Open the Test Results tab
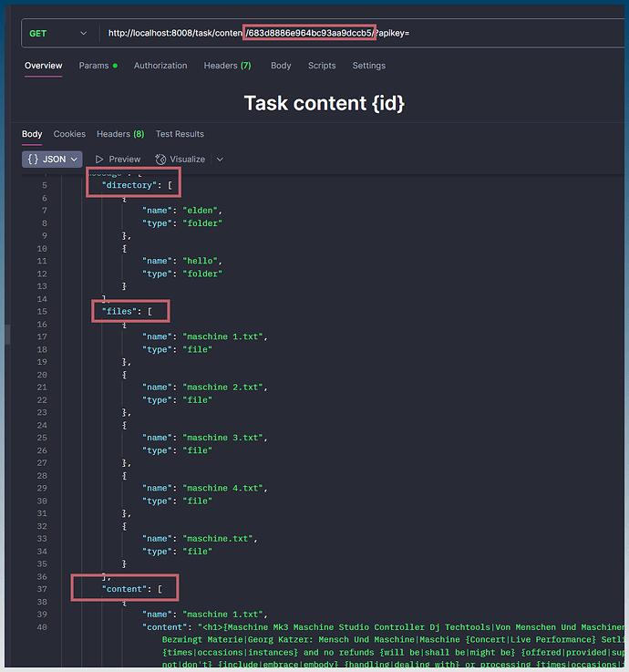The image size is (629, 672). [180, 134]
